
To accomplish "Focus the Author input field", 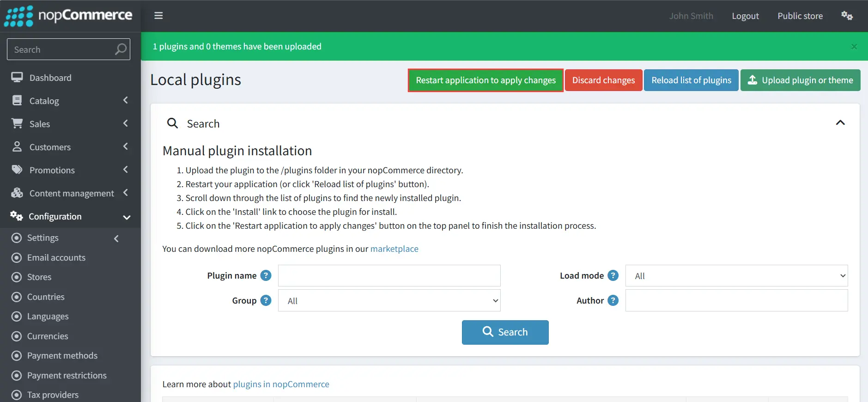I will coord(736,301).
